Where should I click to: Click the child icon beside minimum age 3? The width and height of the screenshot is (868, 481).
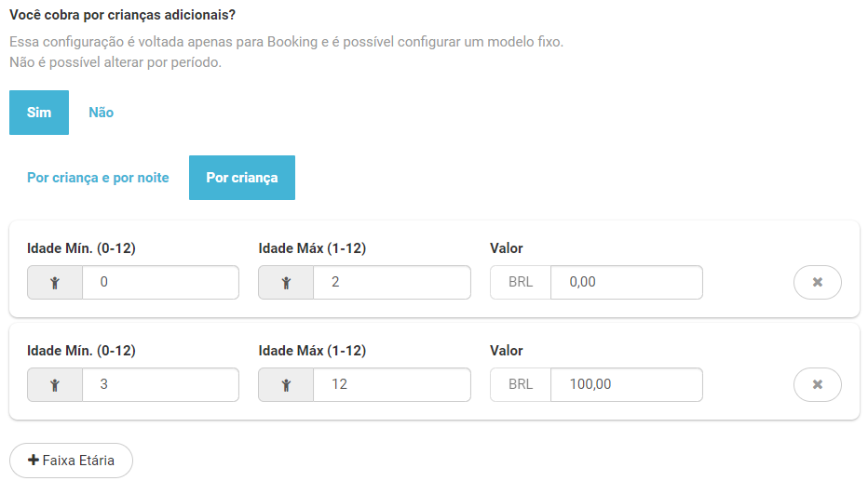55,383
